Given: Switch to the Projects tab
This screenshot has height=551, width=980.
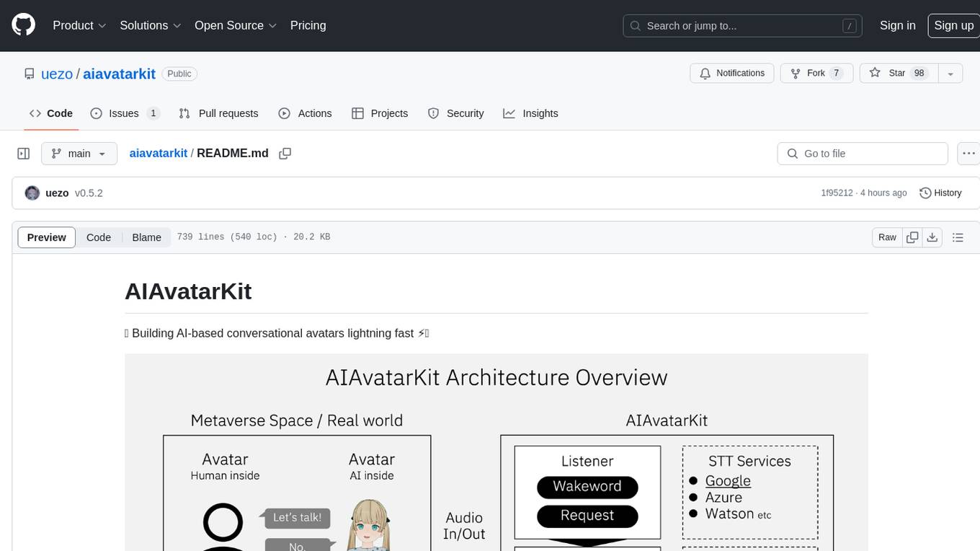Looking at the screenshot, I should pyautogui.click(x=380, y=113).
